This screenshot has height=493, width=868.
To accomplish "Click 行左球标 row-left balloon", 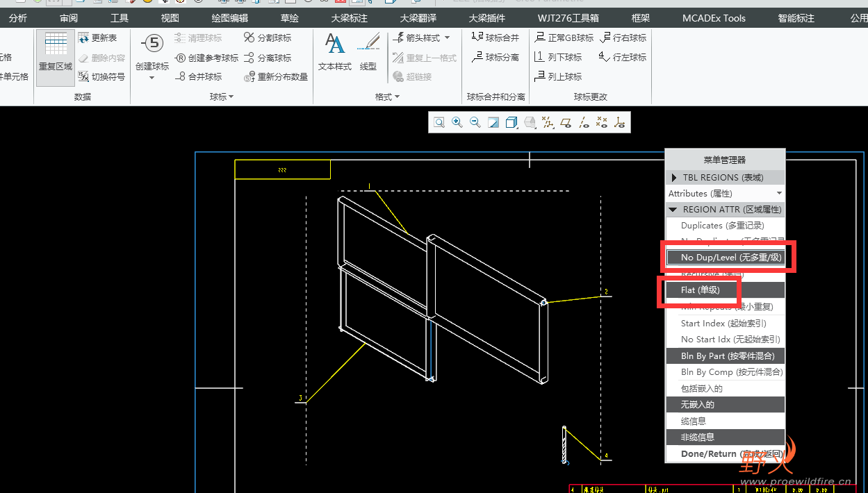I will point(622,57).
